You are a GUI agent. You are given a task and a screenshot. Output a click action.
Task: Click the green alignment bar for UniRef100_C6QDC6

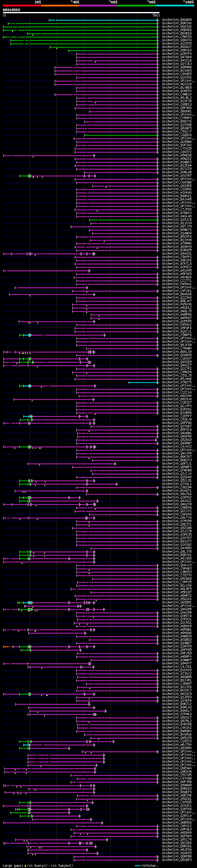[x=121, y=135]
